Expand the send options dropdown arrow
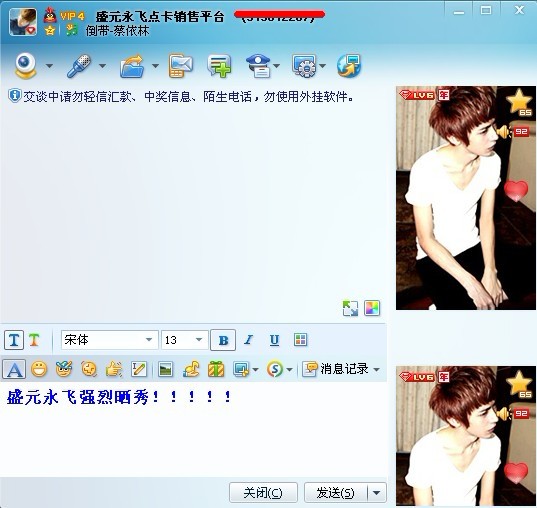This screenshot has height=508, width=537. 376,493
